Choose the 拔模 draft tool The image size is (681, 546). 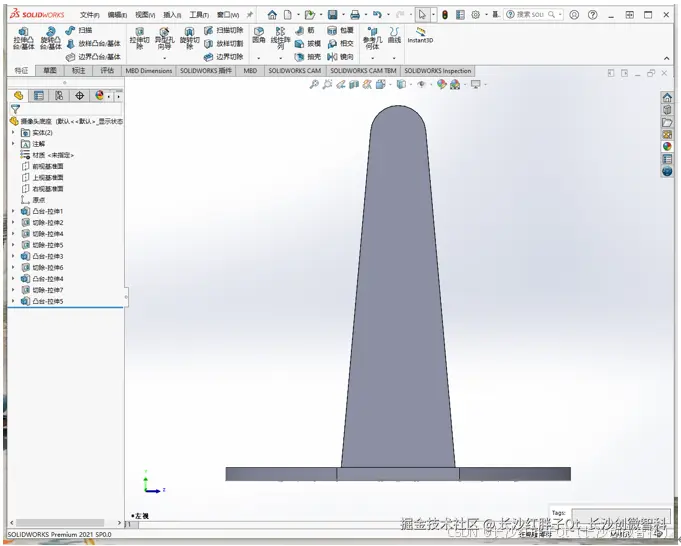click(307, 43)
